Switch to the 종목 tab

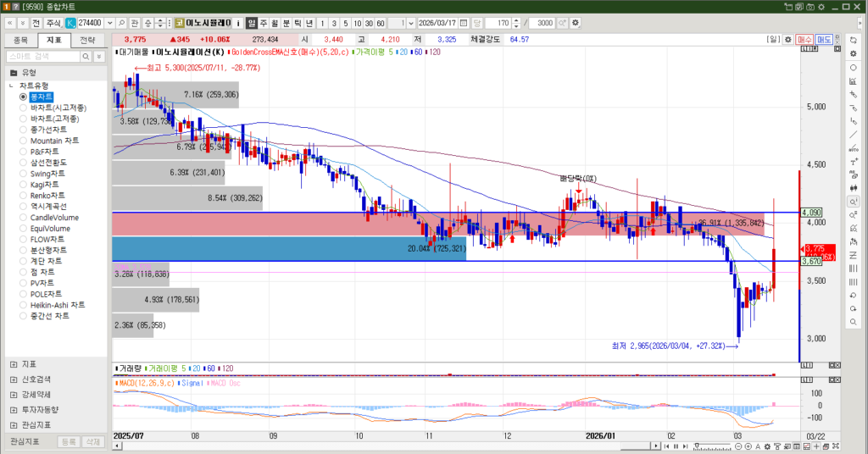21,40
